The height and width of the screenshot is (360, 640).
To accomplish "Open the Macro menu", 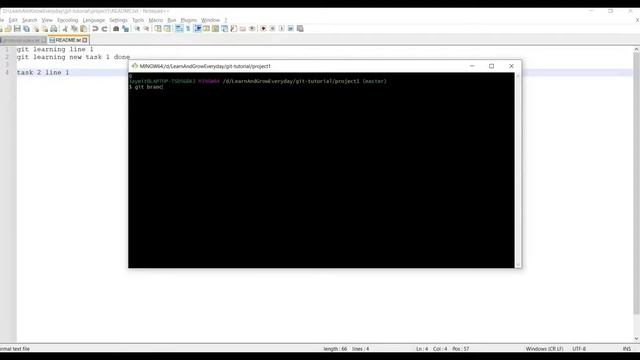I will [156, 20].
